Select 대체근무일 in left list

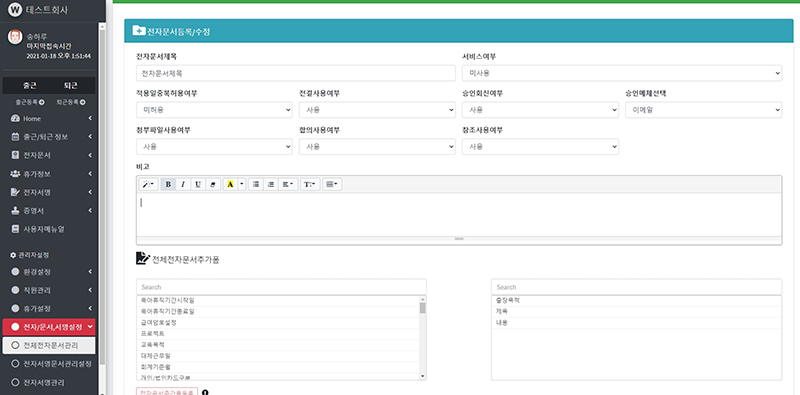tap(278, 356)
